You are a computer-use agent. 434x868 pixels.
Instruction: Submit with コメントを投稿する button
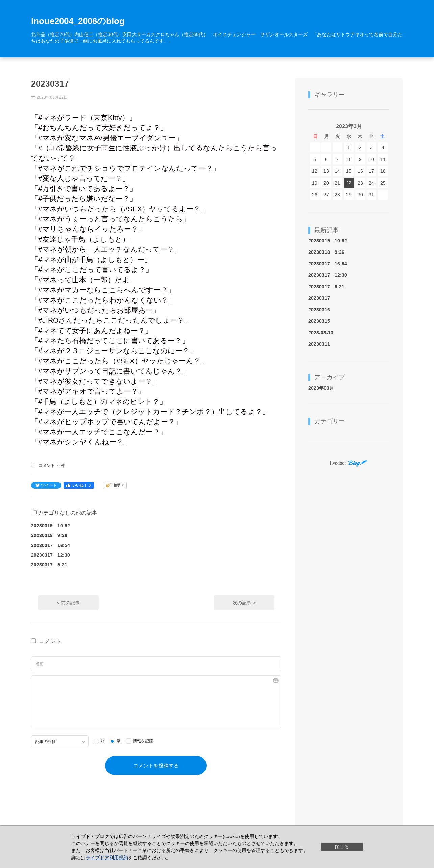pyautogui.click(x=156, y=766)
